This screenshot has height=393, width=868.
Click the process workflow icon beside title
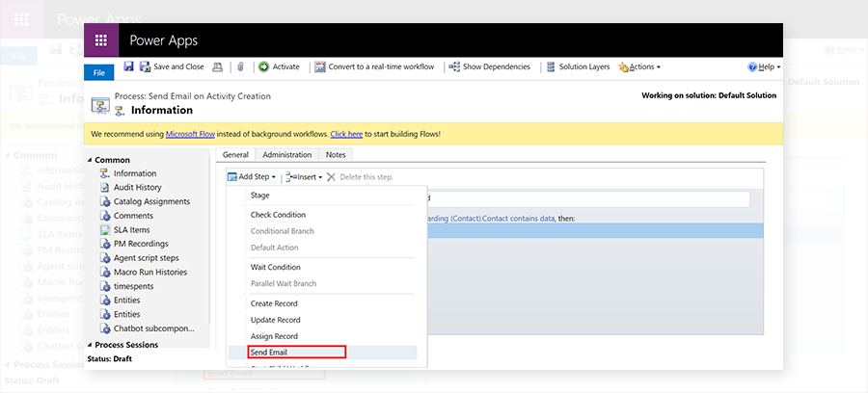coord(100,104)
